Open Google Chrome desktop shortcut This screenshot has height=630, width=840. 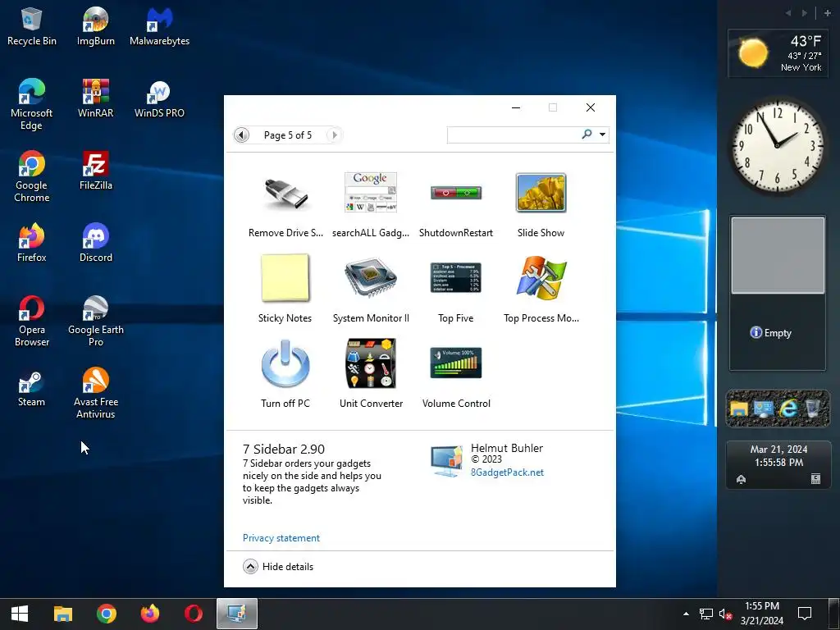(x=32, y=177)
